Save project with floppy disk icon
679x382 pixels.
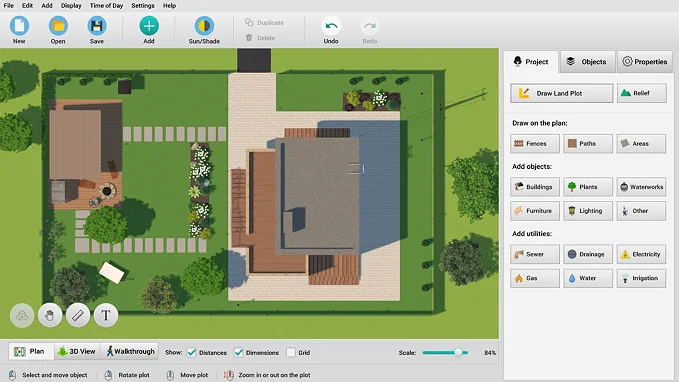(97, 30)
